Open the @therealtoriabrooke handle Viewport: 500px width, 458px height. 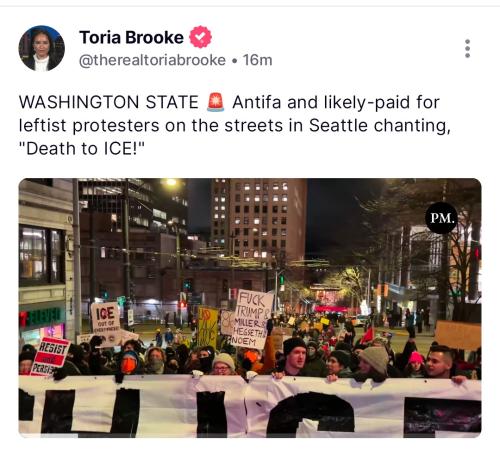(x=152, y=60)
